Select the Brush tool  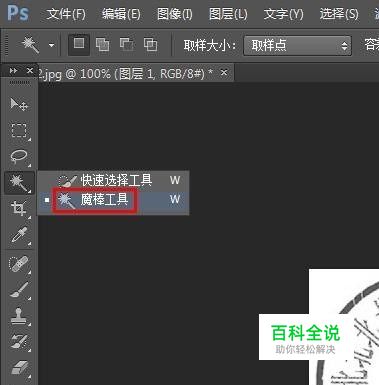point(19,290)
